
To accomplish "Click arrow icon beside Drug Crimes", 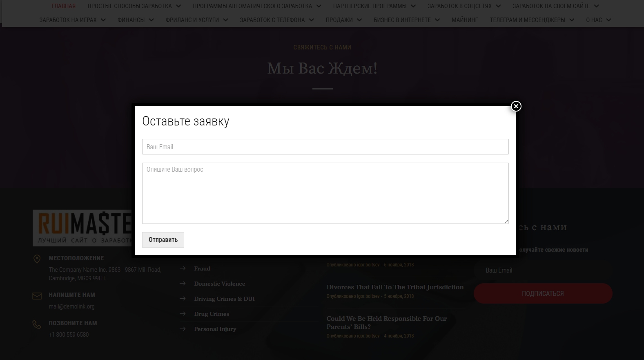I will coord(183,314).
